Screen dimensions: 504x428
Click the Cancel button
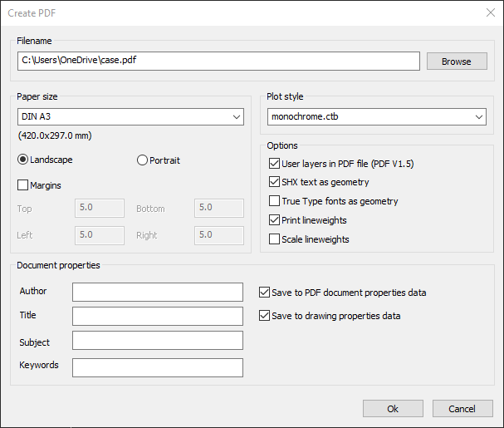pyautogui.click(x=462, y=408)
